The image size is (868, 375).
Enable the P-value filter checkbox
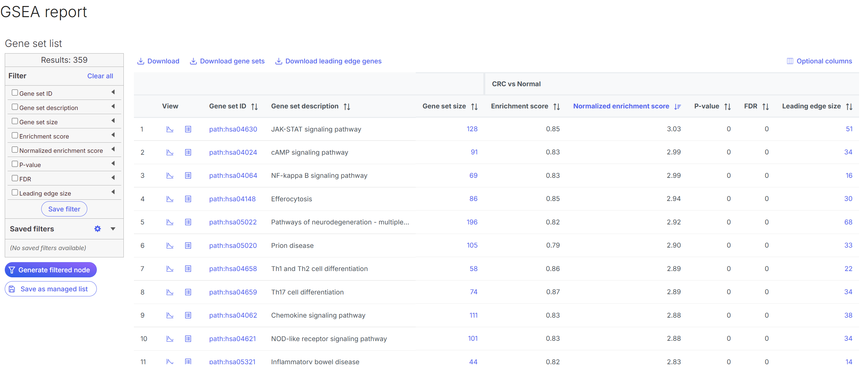coord(15,164)
